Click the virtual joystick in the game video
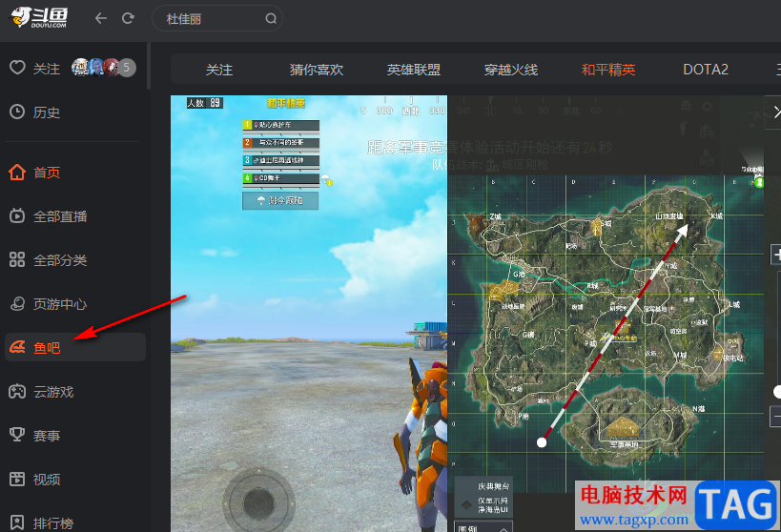Image resolution: width=781 pixels, height=532 pixels. [258, 503]
